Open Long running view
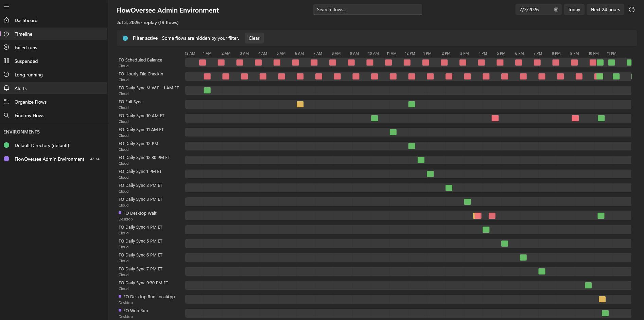Viewport: 644px width, 320px height. (x=53, y=75)
